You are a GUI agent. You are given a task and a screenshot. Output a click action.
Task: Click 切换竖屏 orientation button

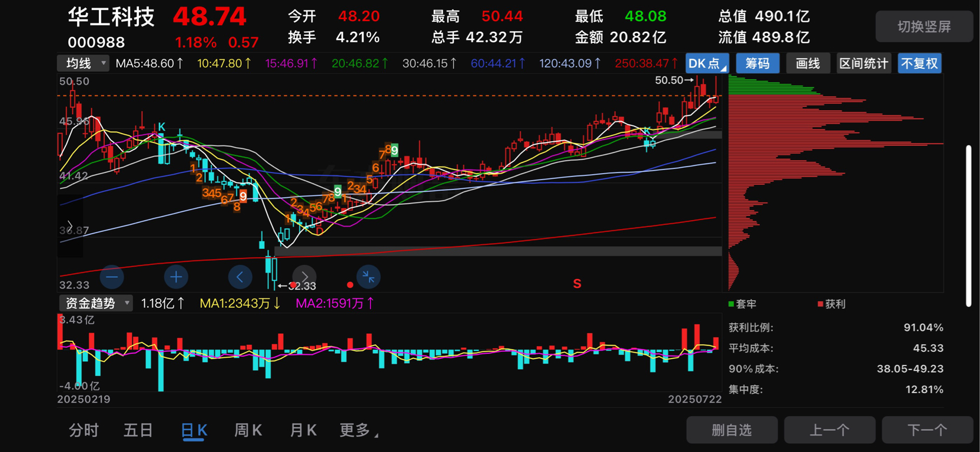point(924,26)
